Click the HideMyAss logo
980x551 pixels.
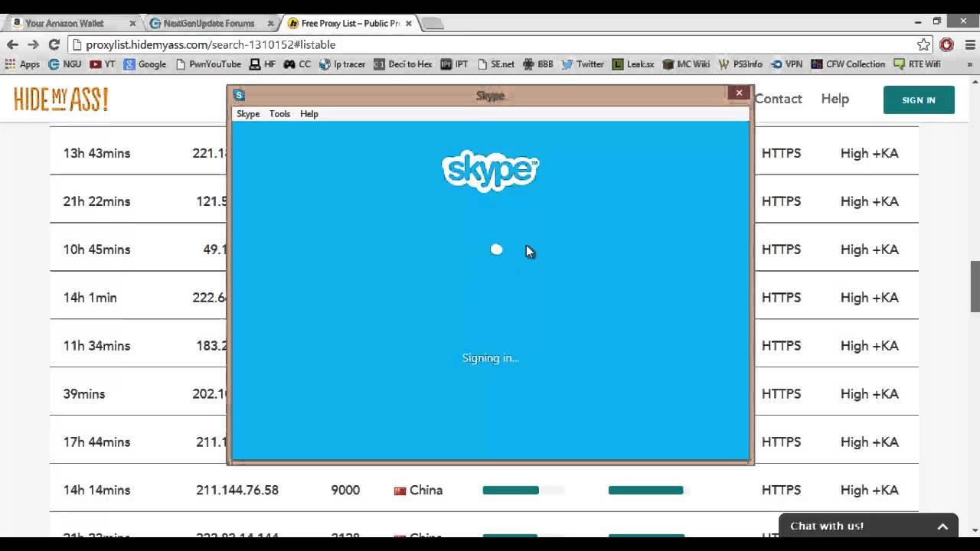[61, 99]
